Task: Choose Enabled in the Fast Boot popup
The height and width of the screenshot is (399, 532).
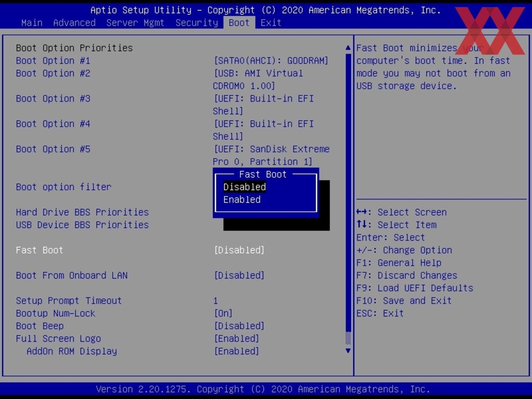Action: click(242, 199)
